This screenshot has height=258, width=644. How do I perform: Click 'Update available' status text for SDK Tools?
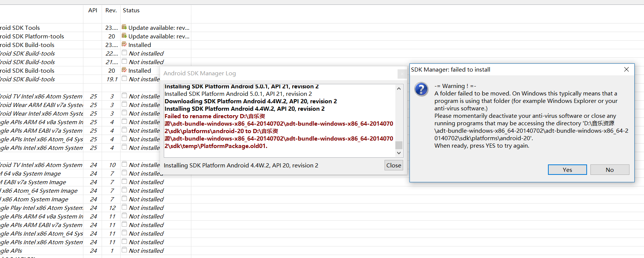159,28
